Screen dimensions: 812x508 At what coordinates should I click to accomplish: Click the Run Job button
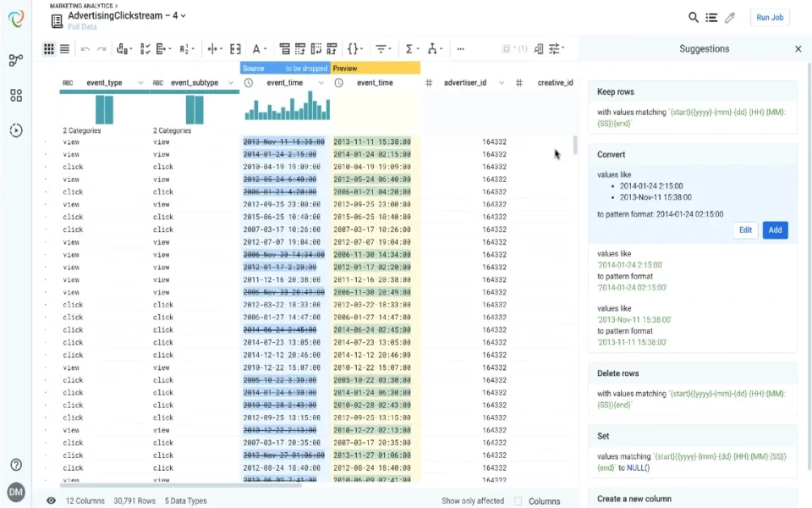(770, 18)
